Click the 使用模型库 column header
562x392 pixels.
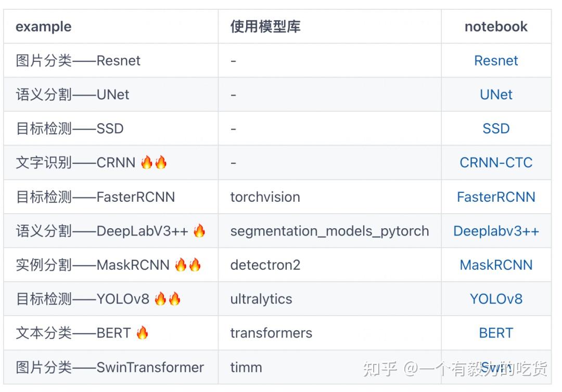pos(265,27)
